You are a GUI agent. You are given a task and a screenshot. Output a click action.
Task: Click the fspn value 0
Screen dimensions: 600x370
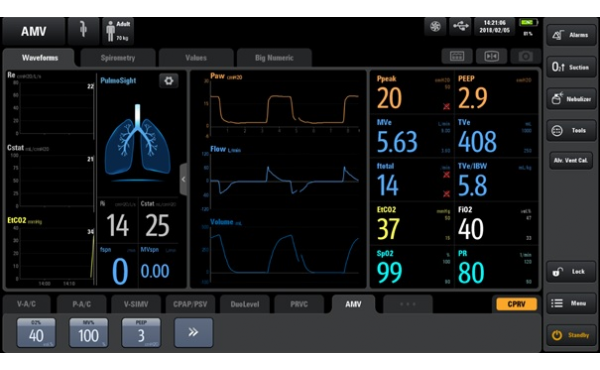[120, 271]
